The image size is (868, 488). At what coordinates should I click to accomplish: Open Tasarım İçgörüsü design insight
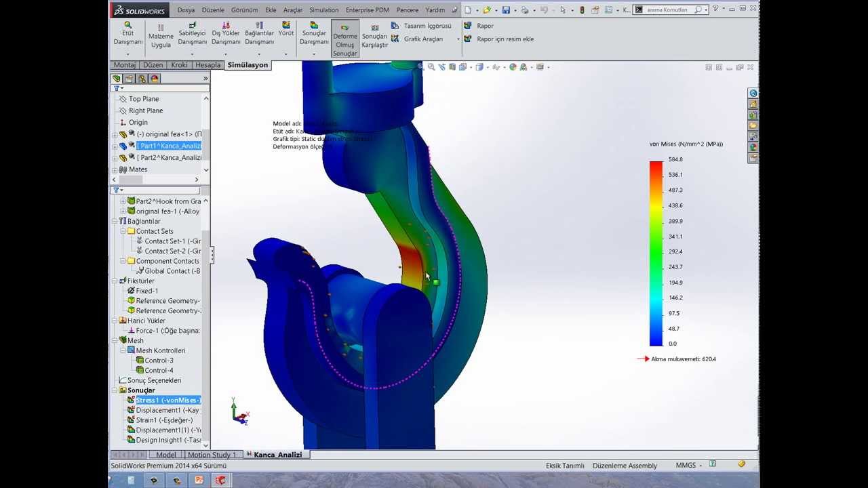click(420, 26)
